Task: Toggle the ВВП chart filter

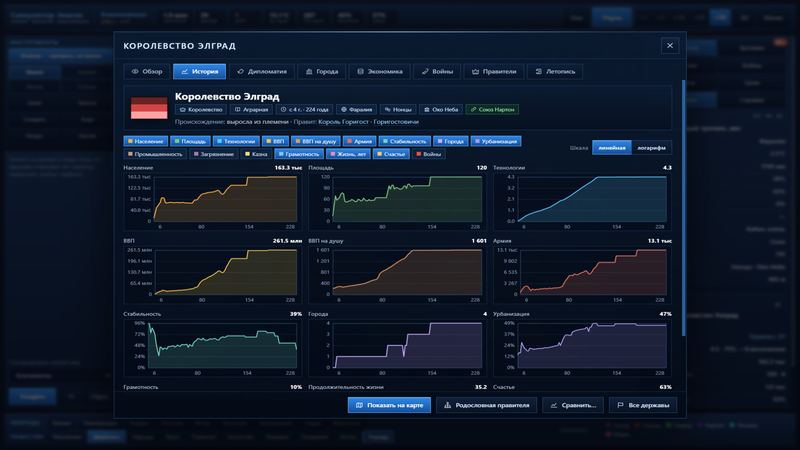Action: point(276,141)
